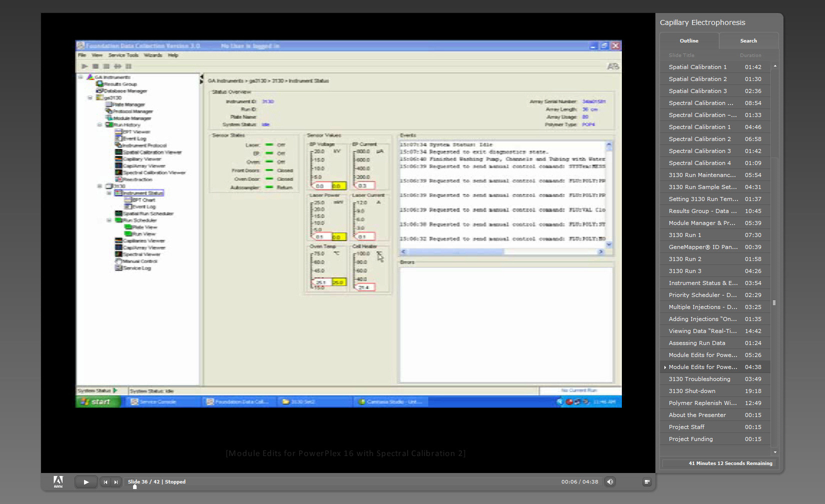Open the Service Tools menu

123,55
